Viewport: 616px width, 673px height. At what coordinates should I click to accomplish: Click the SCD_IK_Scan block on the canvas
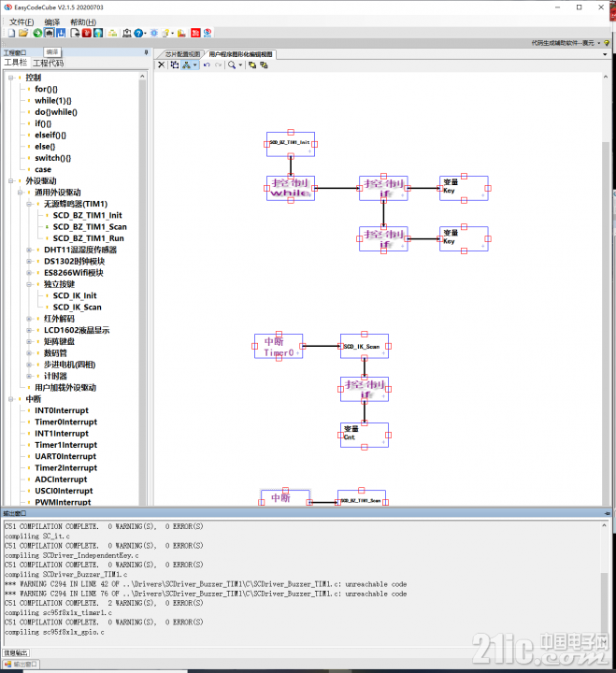click(x=365, y=347)
